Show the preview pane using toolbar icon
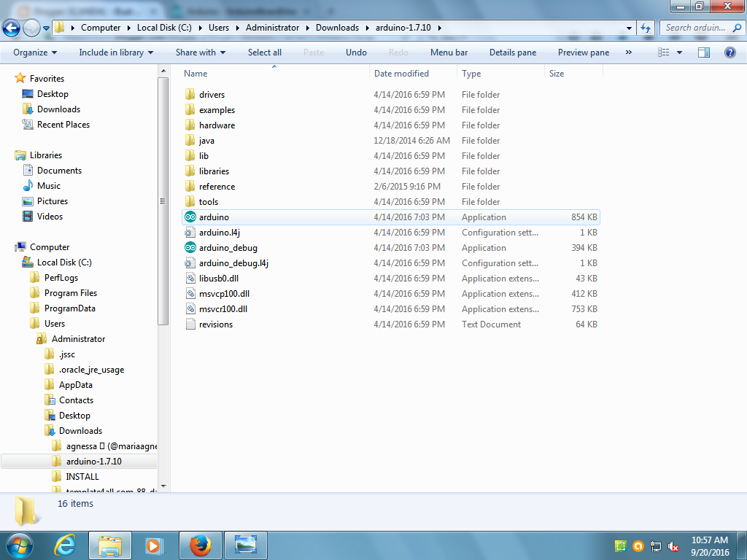747x560 pixels. [x=704, y=52]
